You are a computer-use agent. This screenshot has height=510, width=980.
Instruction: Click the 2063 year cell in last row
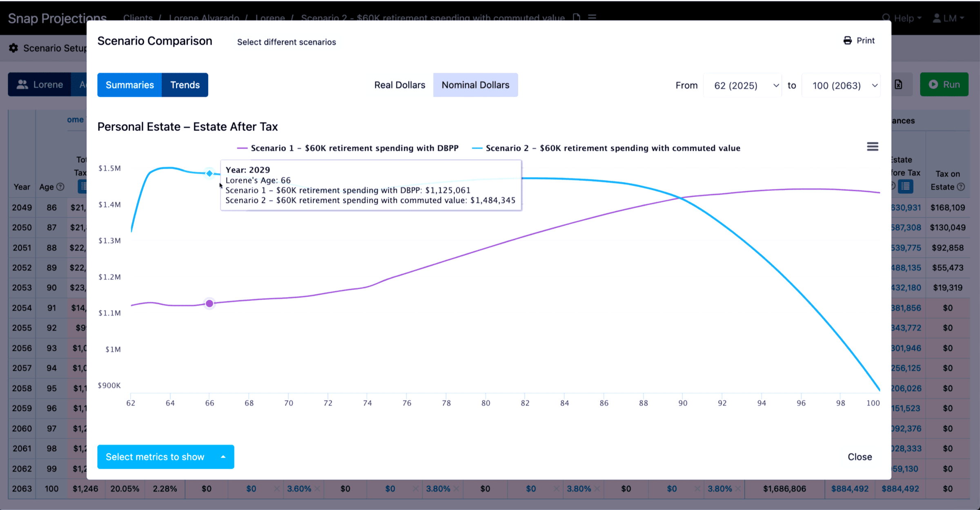(x=22, y=489)
